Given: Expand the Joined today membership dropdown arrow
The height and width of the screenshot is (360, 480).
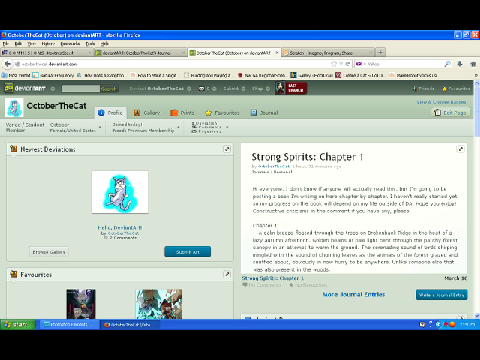Looking at the screenshot, I should pos(178,127).
